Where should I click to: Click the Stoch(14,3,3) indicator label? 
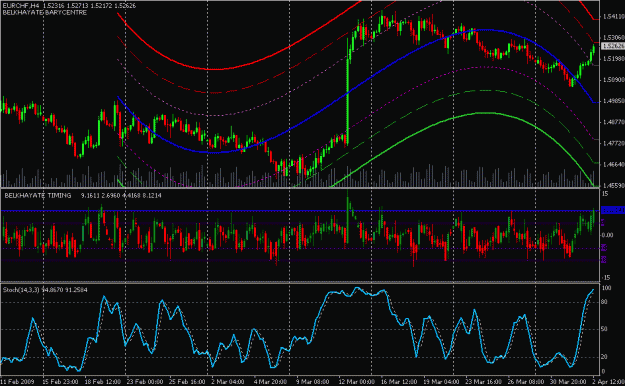21,290
